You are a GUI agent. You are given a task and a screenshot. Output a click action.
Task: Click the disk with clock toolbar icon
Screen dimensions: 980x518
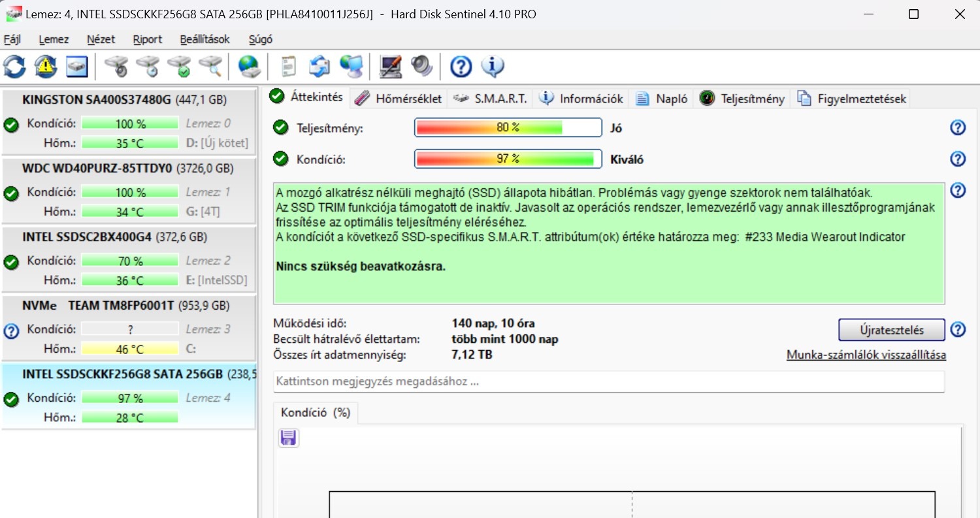tap(148, 66)
